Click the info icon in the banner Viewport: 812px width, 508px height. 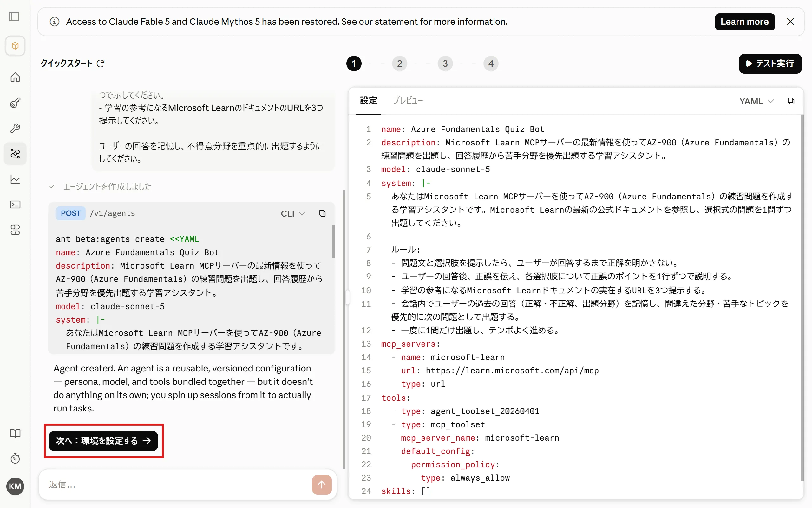point(54,22)
